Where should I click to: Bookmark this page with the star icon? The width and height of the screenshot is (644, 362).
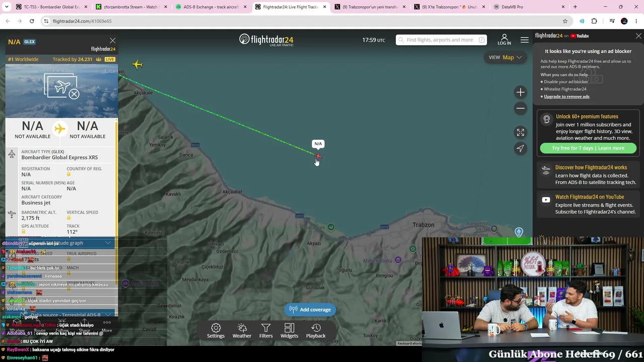point(565,21)
